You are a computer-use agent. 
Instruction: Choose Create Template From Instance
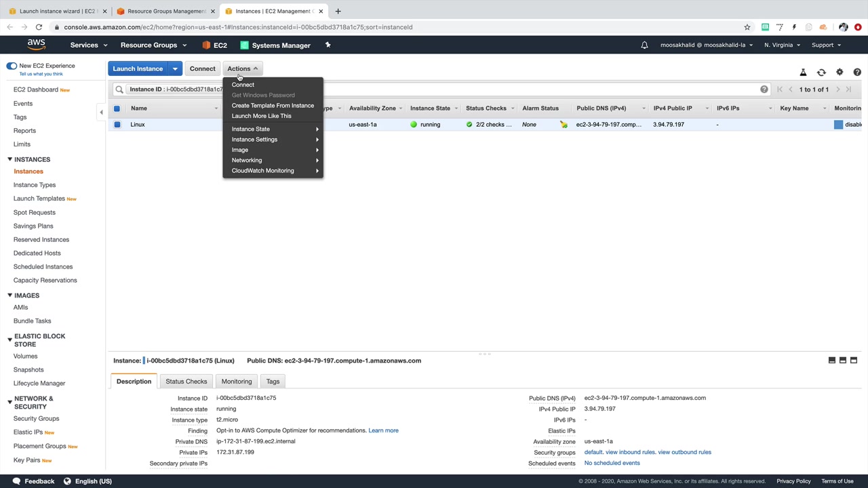(273, 106)
